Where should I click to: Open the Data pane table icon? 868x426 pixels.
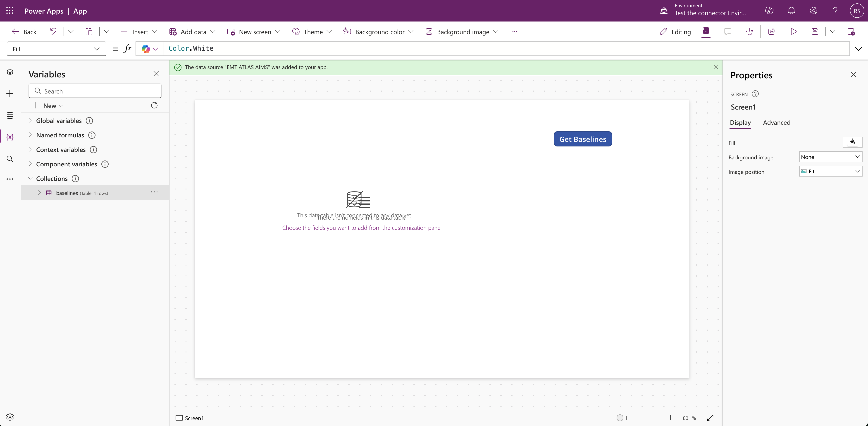(x=10, y=116)
